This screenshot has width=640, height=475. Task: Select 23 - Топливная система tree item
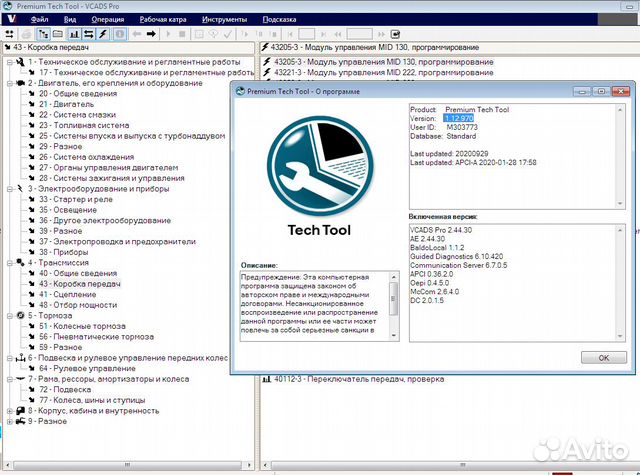[84, 126]
